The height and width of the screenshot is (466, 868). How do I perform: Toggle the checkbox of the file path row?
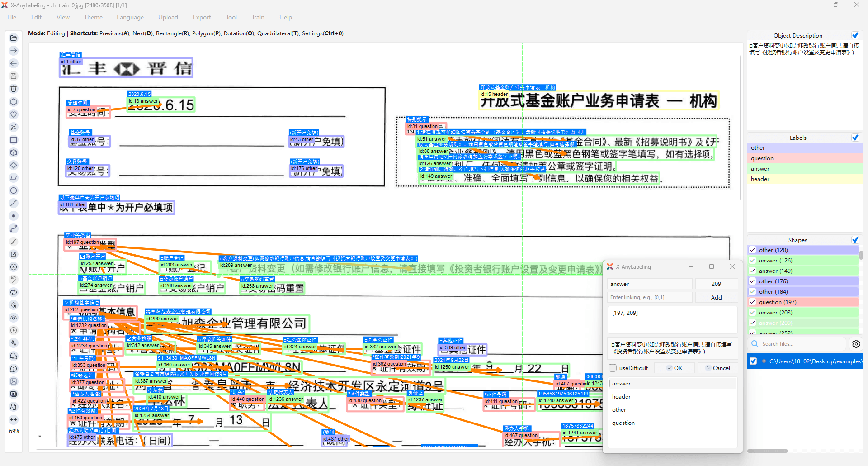pos(753,361)
